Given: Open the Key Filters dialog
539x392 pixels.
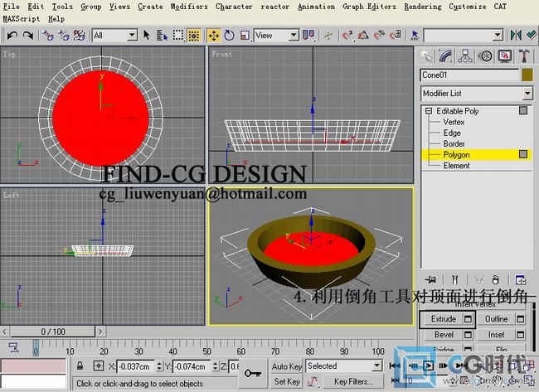Looking at the screenshot, I should (x=353, y=381).
